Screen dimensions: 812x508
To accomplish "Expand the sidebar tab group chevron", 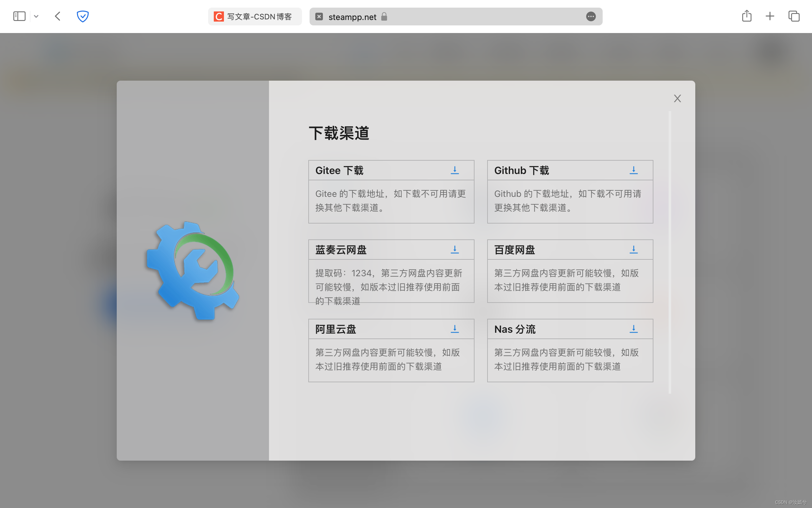I will (36, 16).
